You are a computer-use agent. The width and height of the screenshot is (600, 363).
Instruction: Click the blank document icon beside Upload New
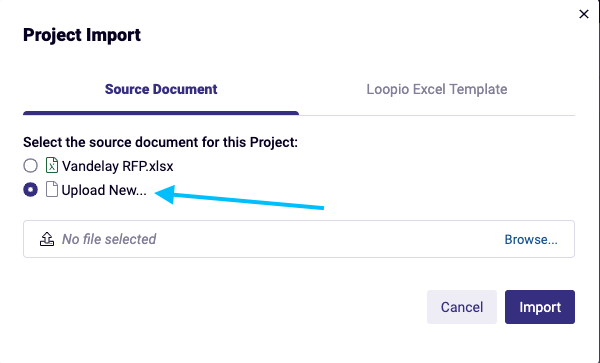click(52, 189)
